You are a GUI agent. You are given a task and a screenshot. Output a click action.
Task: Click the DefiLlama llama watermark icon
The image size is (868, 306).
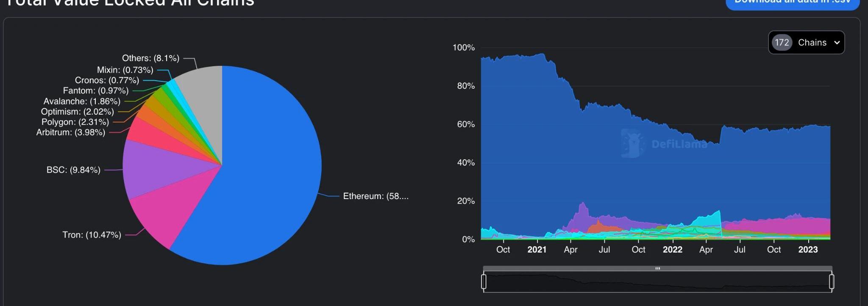632,143
